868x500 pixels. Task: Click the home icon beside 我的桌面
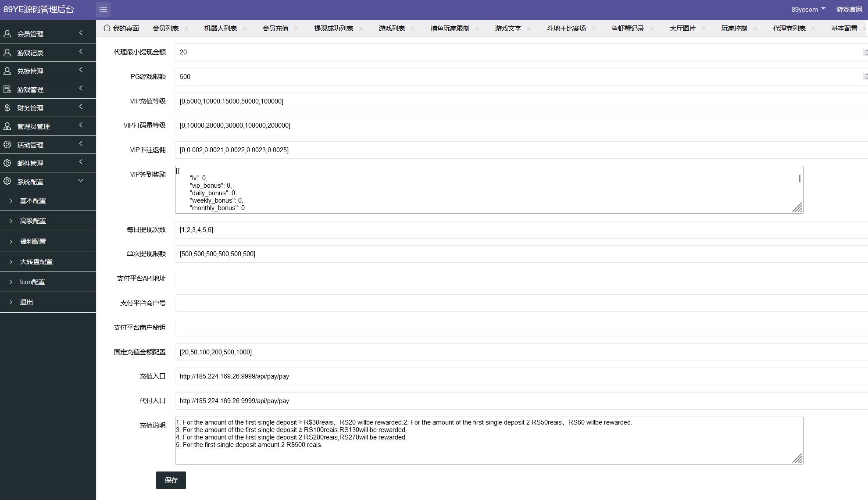pos(107,28)
